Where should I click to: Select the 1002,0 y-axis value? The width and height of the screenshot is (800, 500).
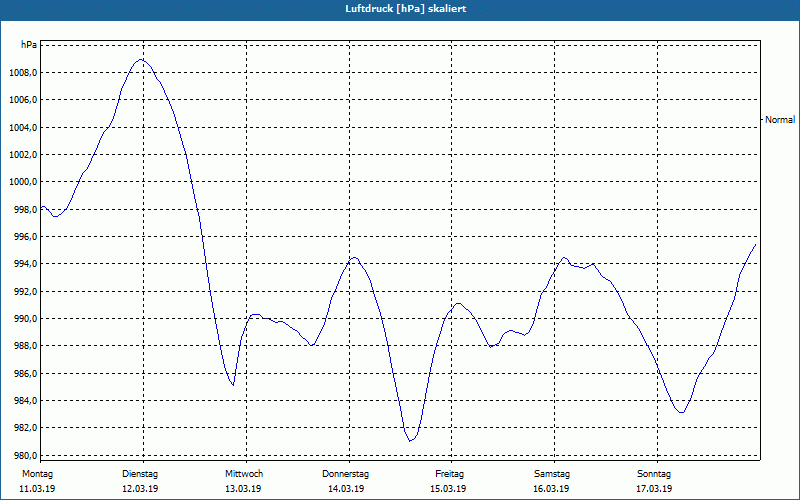(23, 155)
